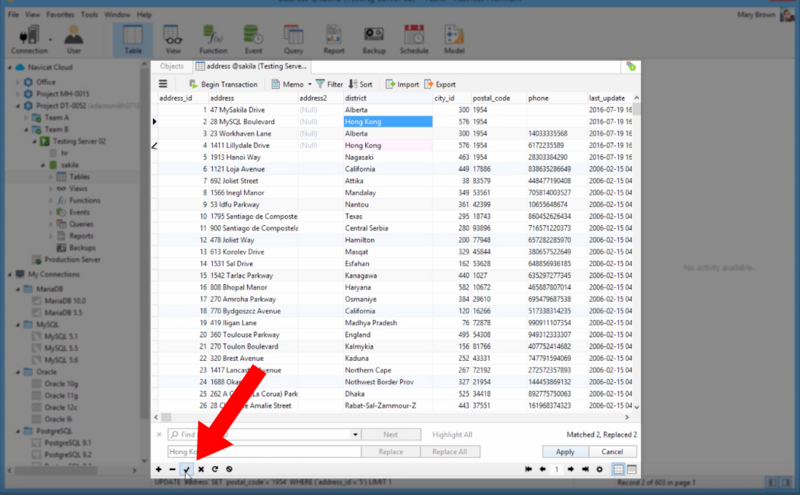Expand the Office project node
The height and width of the screenshot is (495, 800).
click(18, 82)
